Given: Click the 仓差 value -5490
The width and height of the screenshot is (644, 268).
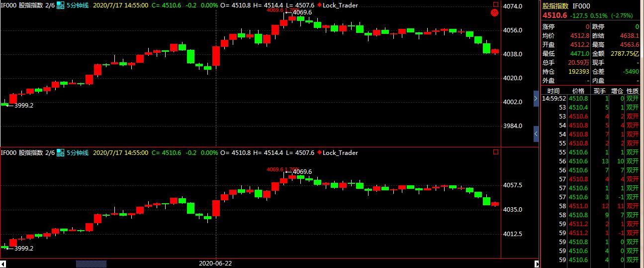Looking at the screenshot, I should click(x=631, y=72).
